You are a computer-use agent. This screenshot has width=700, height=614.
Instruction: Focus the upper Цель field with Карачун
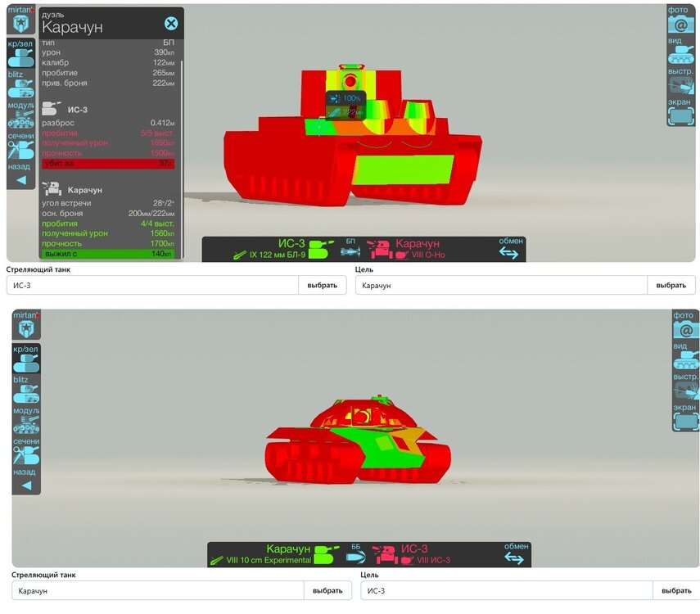501,286
